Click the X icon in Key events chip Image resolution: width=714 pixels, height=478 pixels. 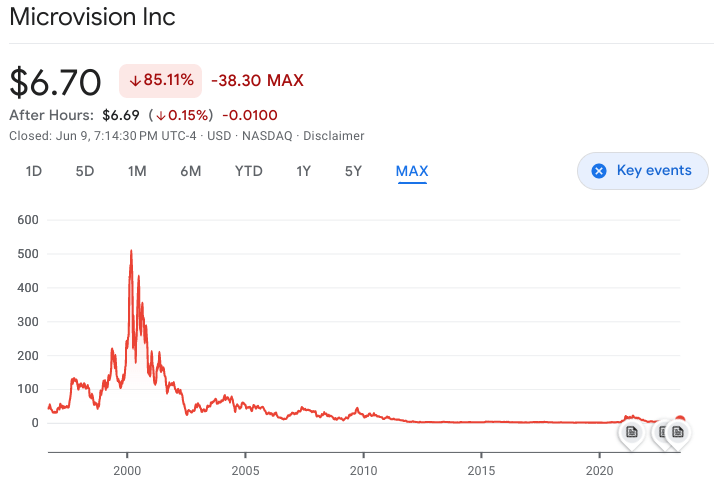click(x=599, y=171)
